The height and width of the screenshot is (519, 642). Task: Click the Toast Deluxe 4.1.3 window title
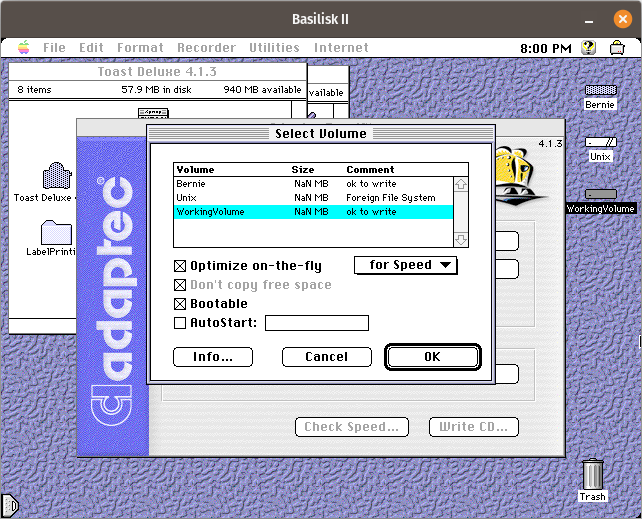(157, 72)
